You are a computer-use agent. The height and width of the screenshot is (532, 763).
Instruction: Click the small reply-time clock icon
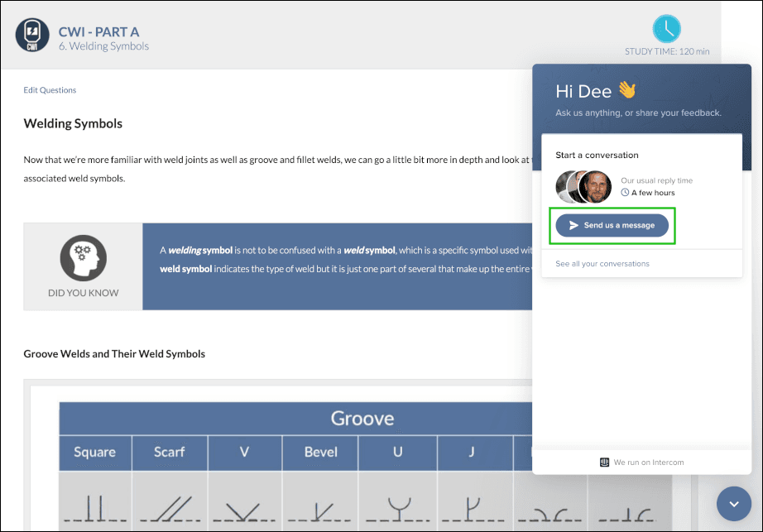coord(626,192)
